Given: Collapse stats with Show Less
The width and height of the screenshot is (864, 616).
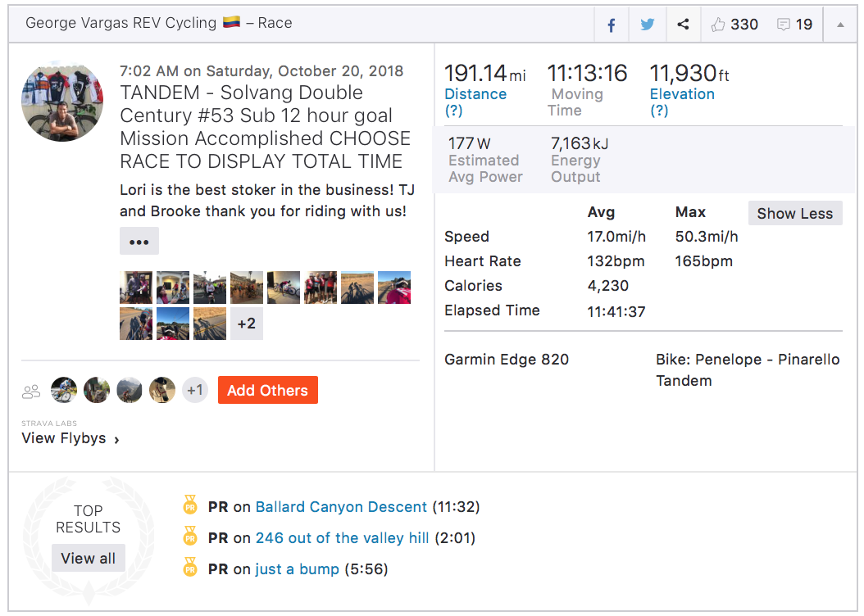Looking at the screenshot, I should point(794,213).
